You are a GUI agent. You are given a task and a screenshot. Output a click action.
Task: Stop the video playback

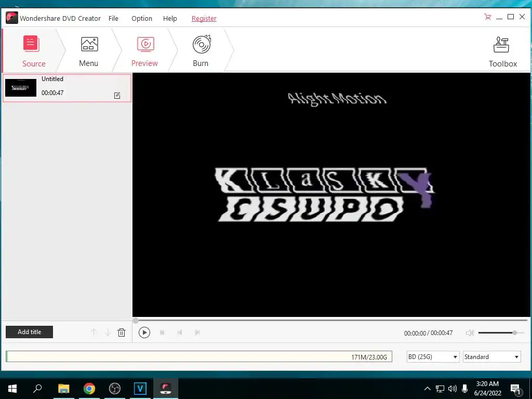click(x=162, y=332)
